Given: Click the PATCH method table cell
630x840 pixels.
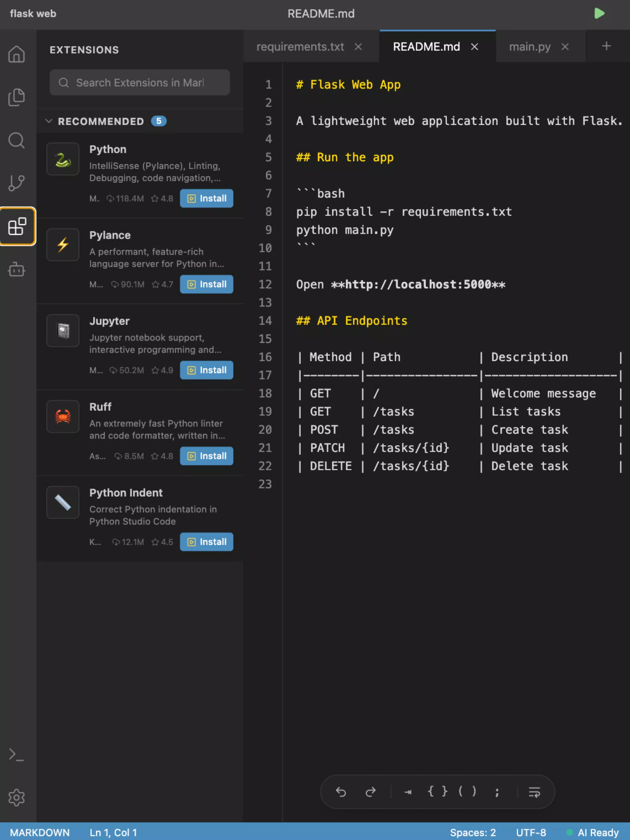Looking at the screenshot, I should [328, 448].
